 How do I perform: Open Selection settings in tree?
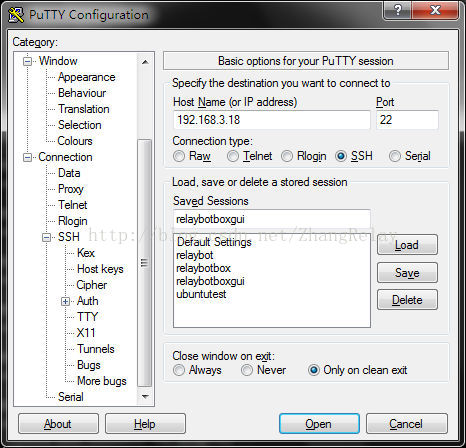(80, 125)
